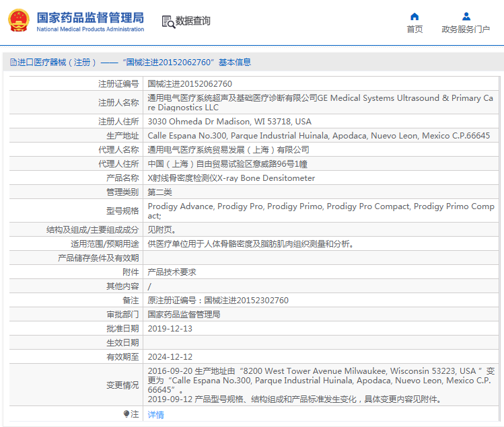
Task: Click the 2016-09-20 生产地址 change entry
Action: (321, 381)
